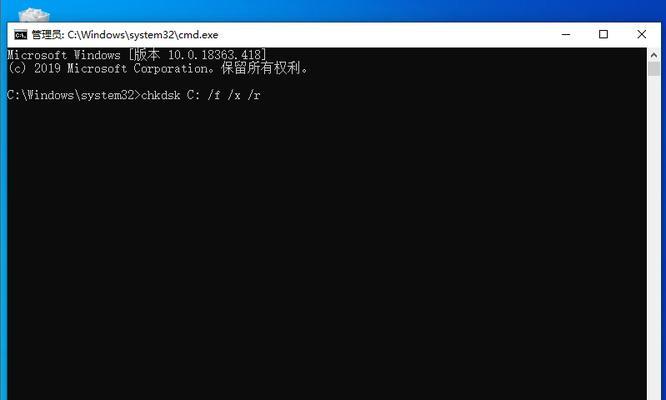Click the scrollbar up arrow
This screenshot has height=400, width=666.
tap(654, 55)
